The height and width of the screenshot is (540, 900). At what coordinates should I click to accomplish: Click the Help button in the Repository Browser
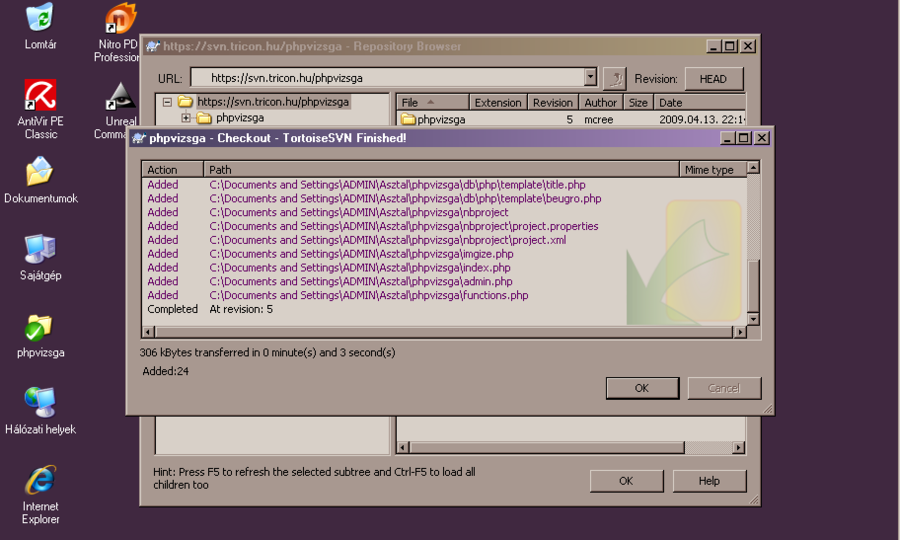coord(709,481)
